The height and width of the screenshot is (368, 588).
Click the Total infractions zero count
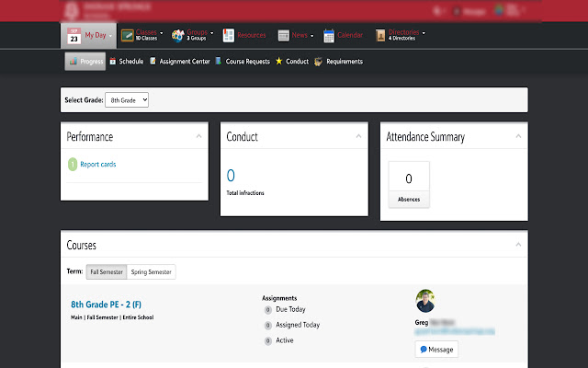tap(231, 176)
